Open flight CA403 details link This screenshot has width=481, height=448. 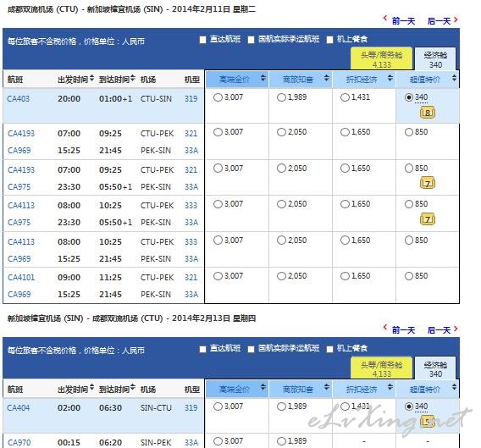(18, 98)
